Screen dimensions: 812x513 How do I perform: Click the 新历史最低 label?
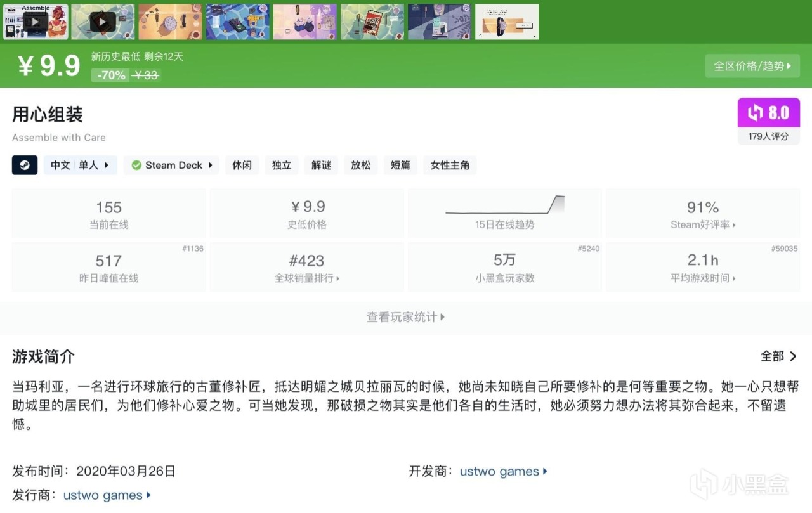114,56
